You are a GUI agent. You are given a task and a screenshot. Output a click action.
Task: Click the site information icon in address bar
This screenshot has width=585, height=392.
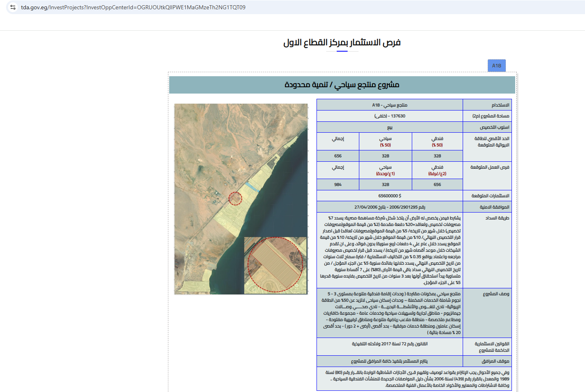tap(13, 7)
